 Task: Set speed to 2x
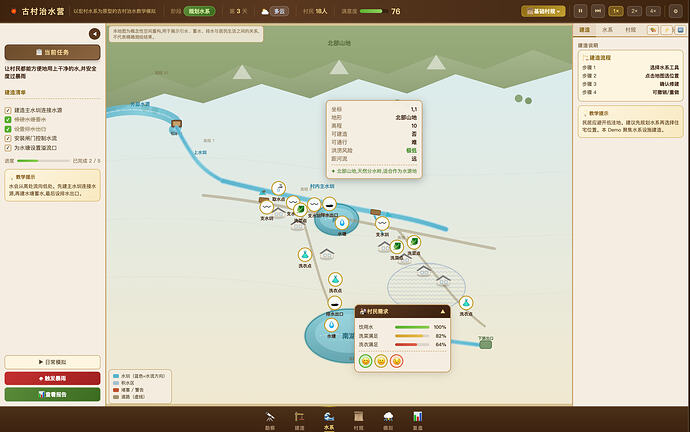pyautogui.click(x=634, y=11)
